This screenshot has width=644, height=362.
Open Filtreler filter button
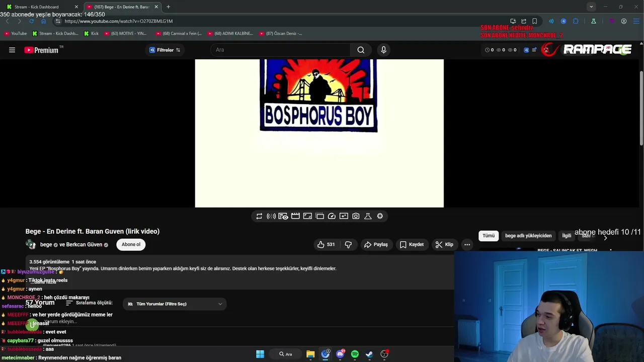[x=165, y=50]
